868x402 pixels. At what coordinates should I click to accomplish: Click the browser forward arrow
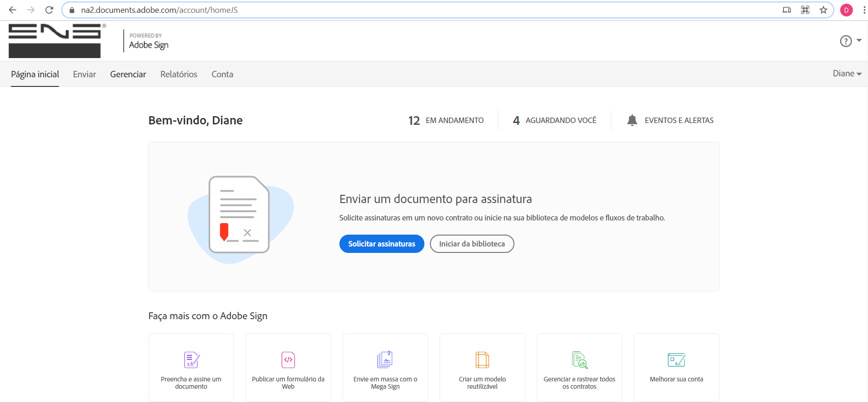pyautogui.click(x=31, y=10)
